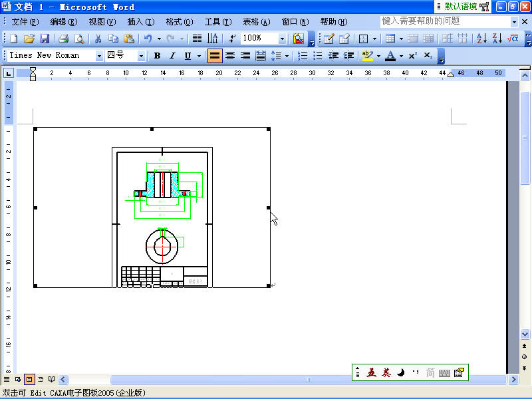The width and height of the screenshot is (532, 399).
Task: Open an existing file via folder icon
Action: pyautogui.click(x=29, y=39)
